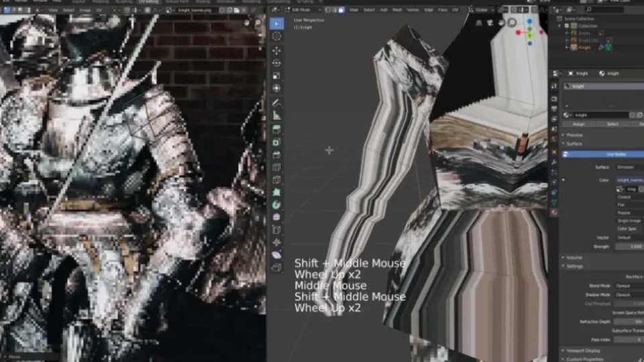
Task: Expand the Preview panel
Action: click(x=574, y=135)
